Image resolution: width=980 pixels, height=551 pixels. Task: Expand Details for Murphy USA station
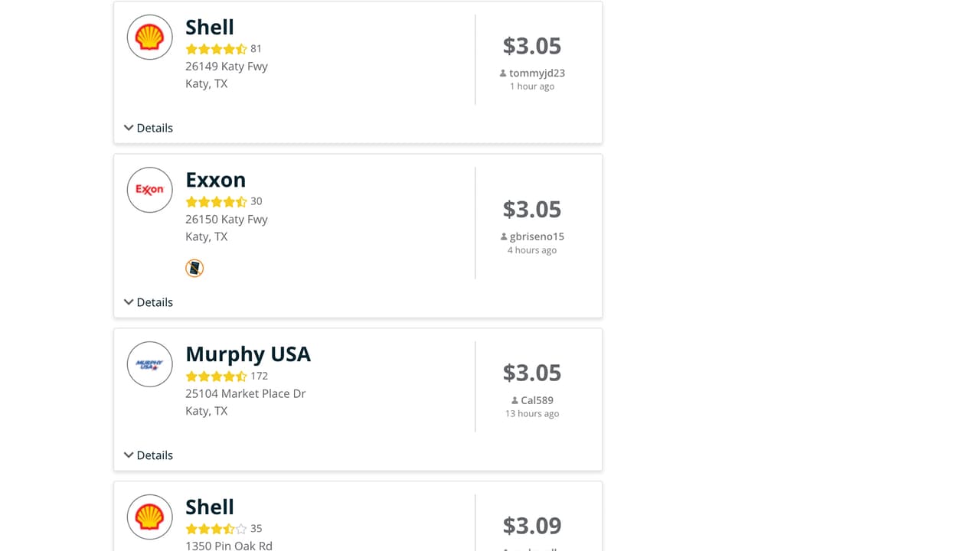[149, 455]
